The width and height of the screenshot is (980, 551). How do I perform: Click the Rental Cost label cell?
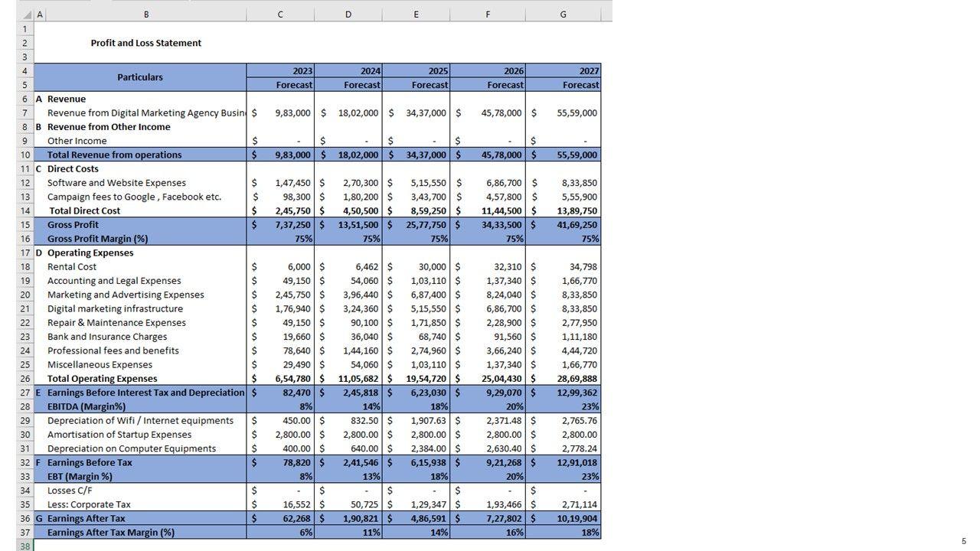pos(72,267)
